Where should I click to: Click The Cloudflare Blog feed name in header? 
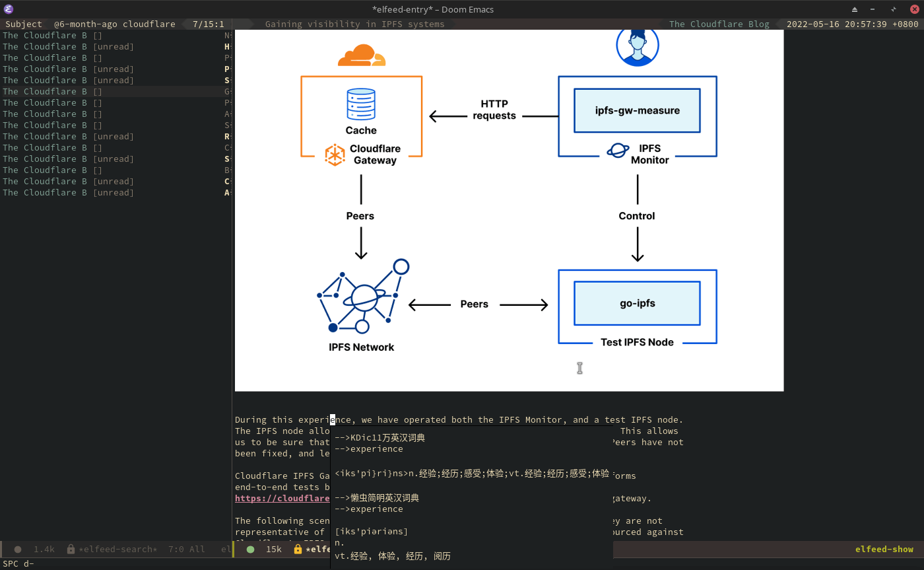click(x=719, y=24)
